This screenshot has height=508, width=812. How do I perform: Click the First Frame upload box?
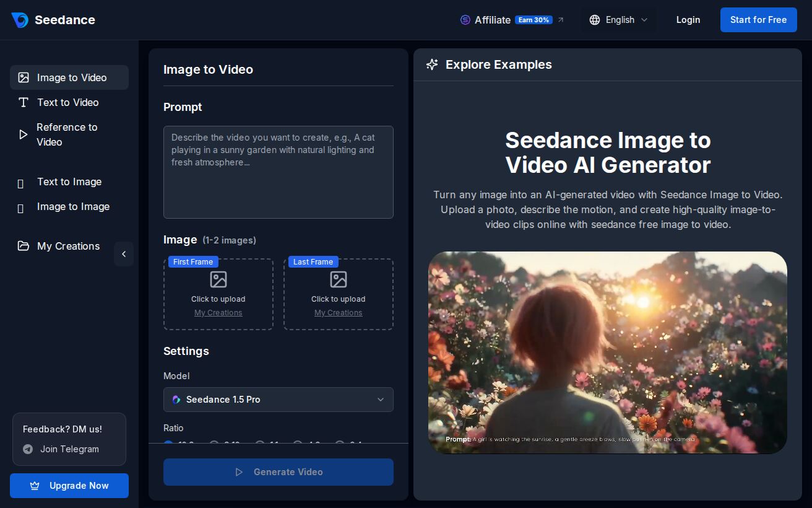pyautogui.click(x=218, y=294)
